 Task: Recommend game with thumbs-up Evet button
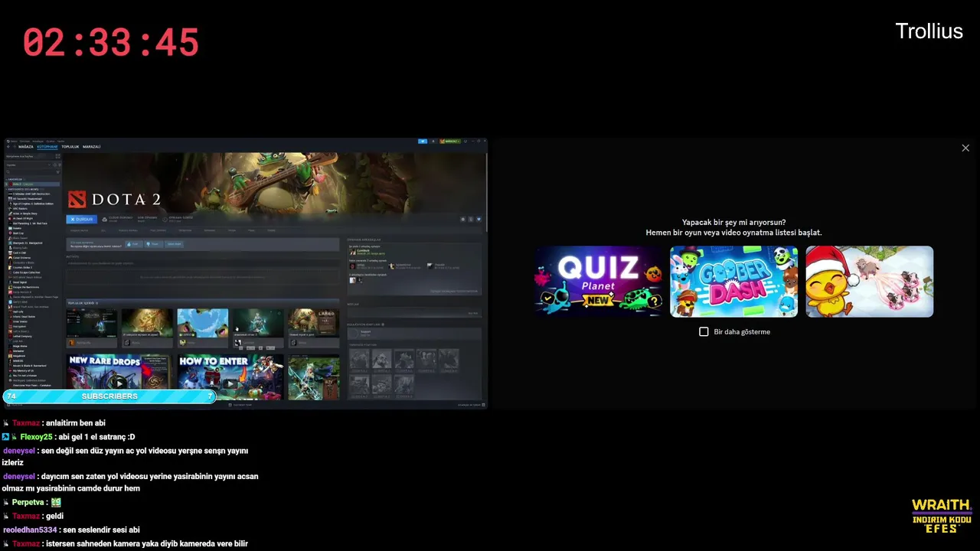click(x=134, y=244)
